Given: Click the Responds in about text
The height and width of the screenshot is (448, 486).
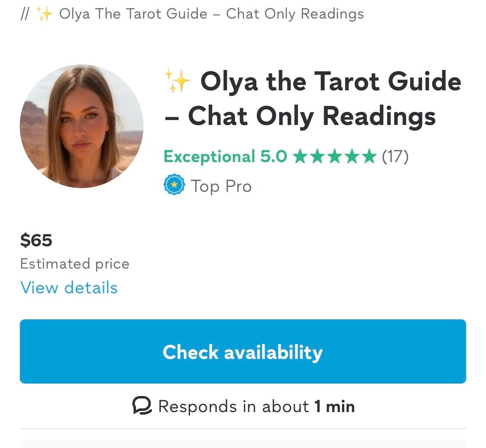Looking at the screenshot, I should coord(233,406).
